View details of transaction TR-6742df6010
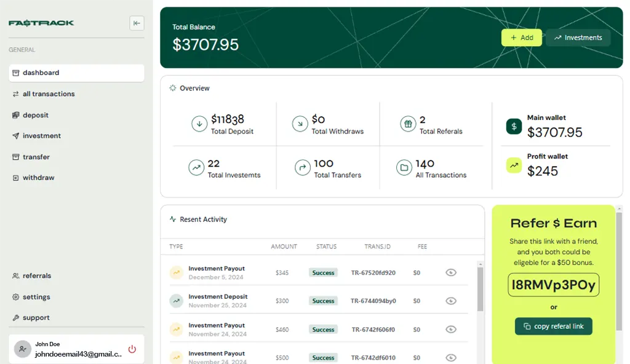This screenshot has height=364, width=630. (x=451, y=358)
